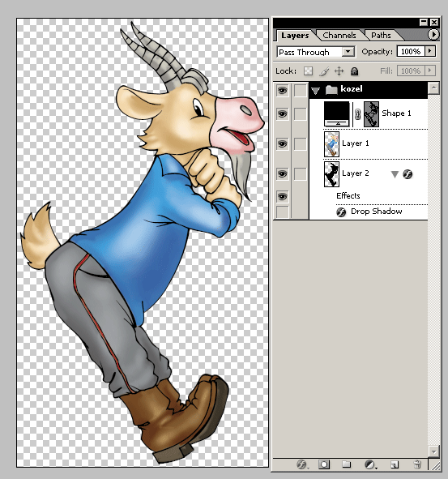448x479 pixels.
Task: Enable Lock position icon
Action: pyautogui.click(x=339, y=71)
